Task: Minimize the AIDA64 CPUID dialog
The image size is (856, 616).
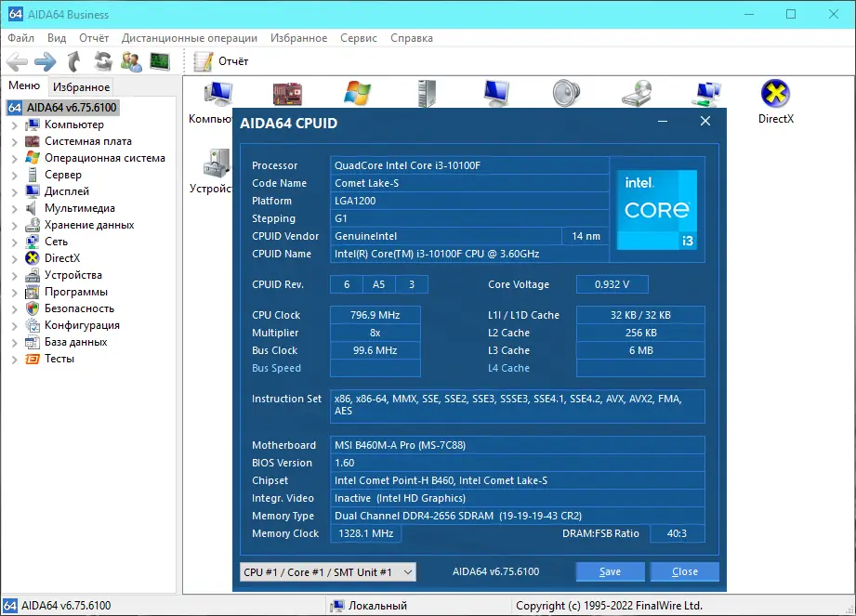Action: [663, 121]
